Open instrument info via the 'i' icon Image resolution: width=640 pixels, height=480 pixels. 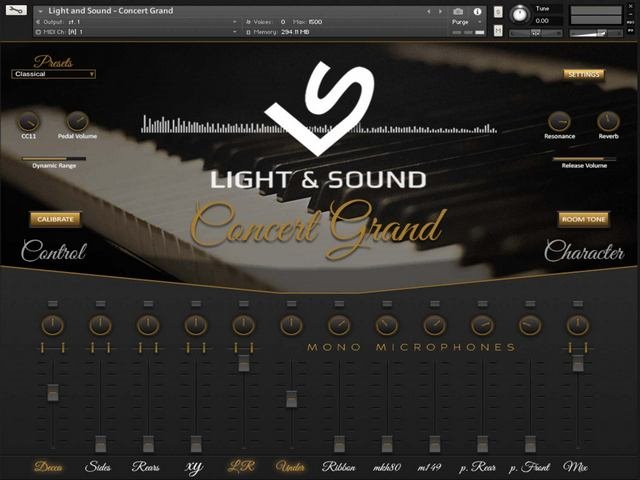click(477, 11)
